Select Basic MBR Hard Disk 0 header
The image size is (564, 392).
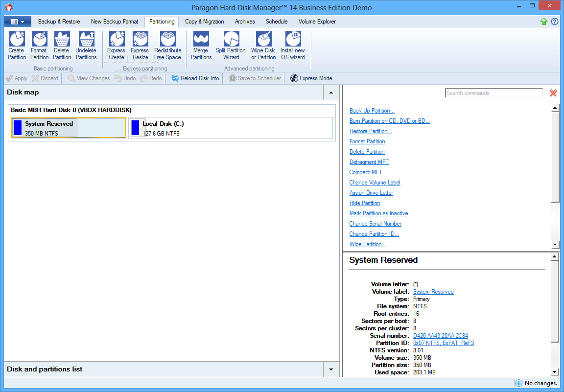pos(71,110)
